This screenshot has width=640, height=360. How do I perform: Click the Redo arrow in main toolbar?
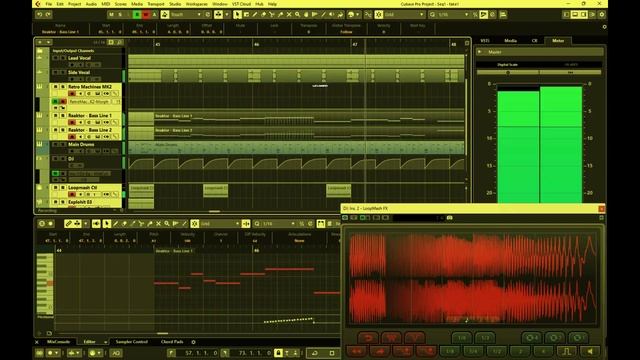[48, 15]
